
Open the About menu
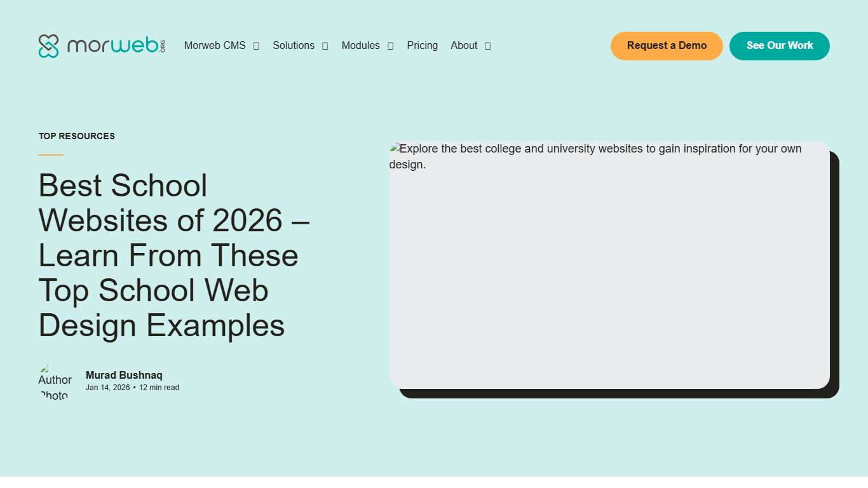coord(463,45)
